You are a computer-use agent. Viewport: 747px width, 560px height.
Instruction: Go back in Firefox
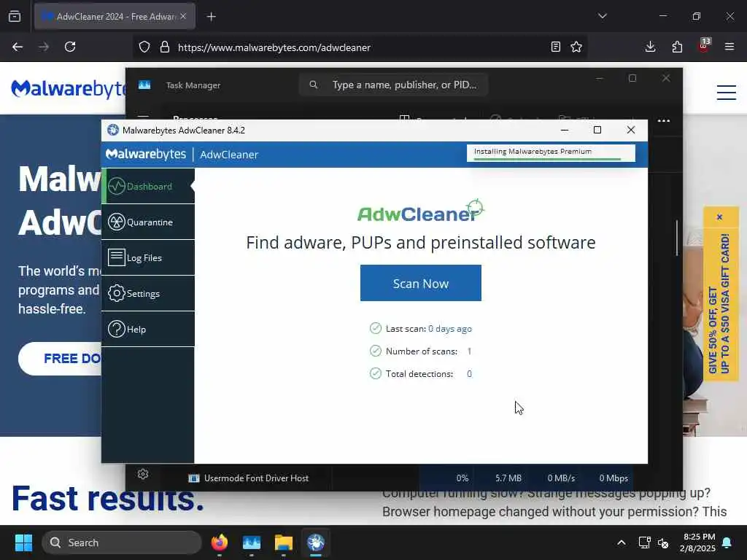[18, 47]
